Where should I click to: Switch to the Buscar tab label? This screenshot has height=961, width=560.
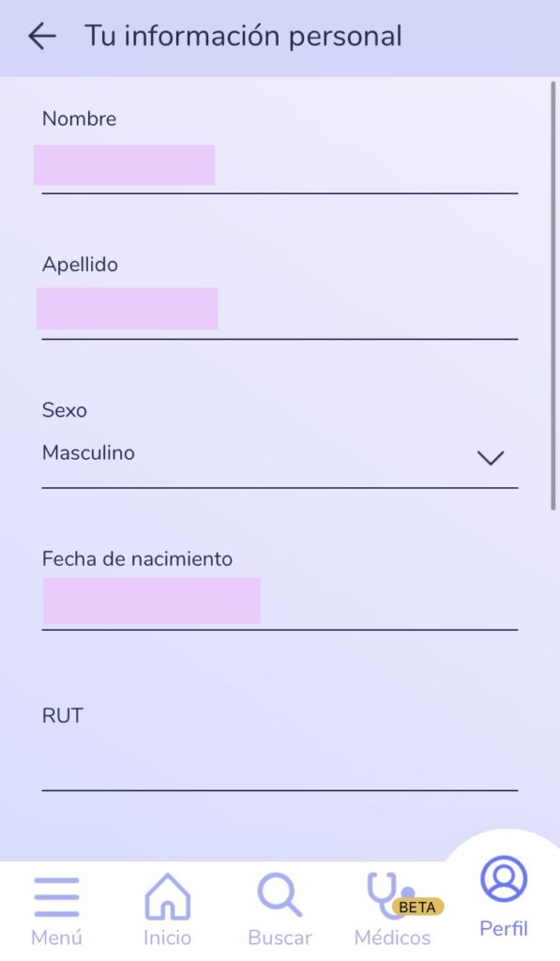tap(280, 938)
